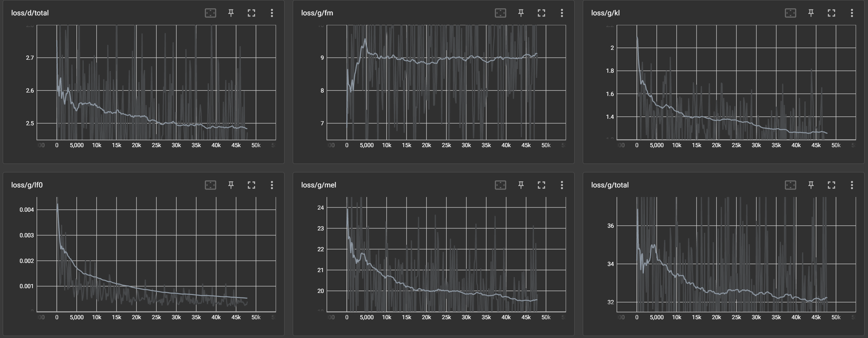Pin the loss/g/kl card
This screenshot has height=338, width=868.
click(x=811, y=13)
